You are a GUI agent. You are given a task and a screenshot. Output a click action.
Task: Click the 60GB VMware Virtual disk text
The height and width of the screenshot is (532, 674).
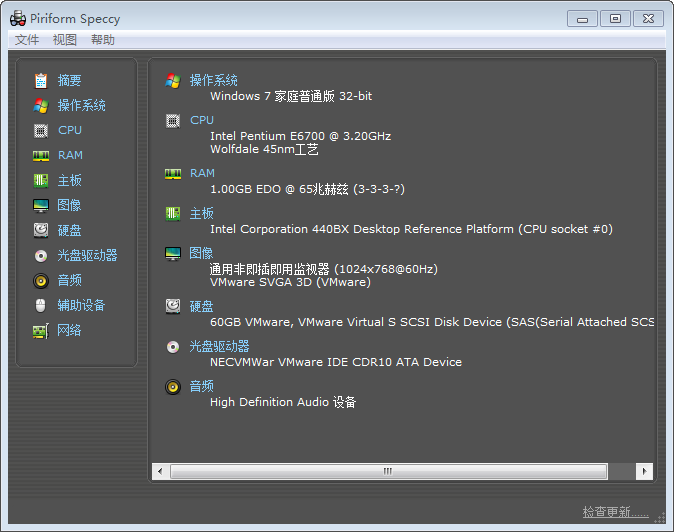(432, 322)
